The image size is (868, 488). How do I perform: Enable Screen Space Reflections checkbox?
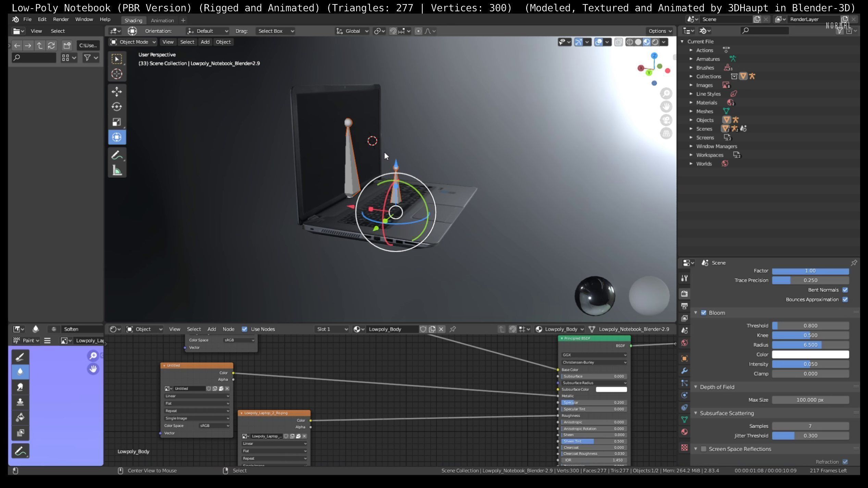[x=704, y=449]
